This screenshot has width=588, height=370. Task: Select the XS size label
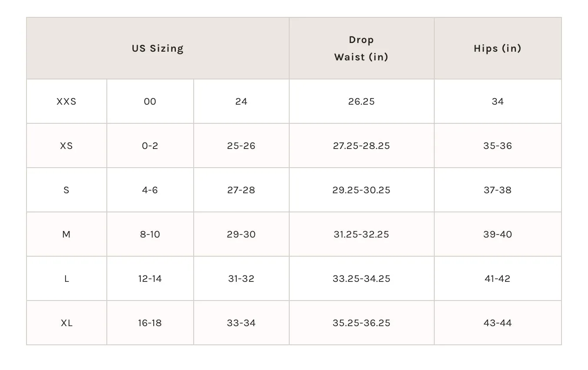[66, 146]
